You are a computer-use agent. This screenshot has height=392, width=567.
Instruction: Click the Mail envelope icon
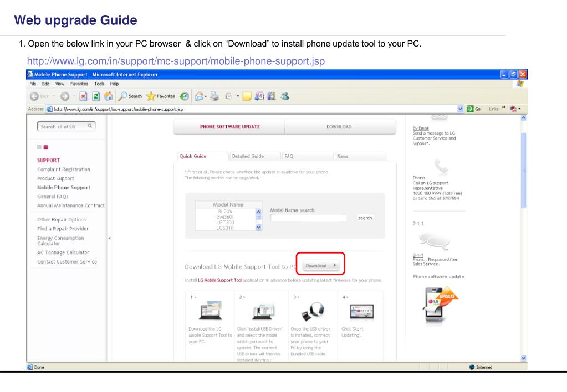coord(199,96)
